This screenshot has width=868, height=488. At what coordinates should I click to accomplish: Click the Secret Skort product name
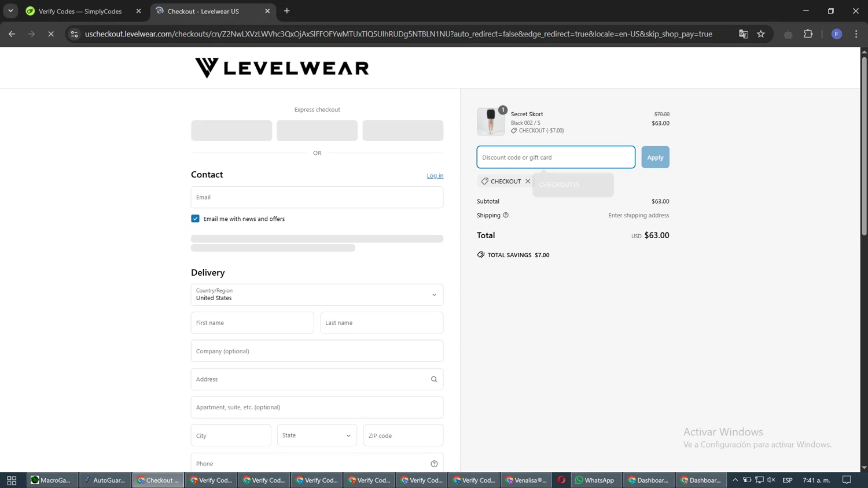point(527,114)
